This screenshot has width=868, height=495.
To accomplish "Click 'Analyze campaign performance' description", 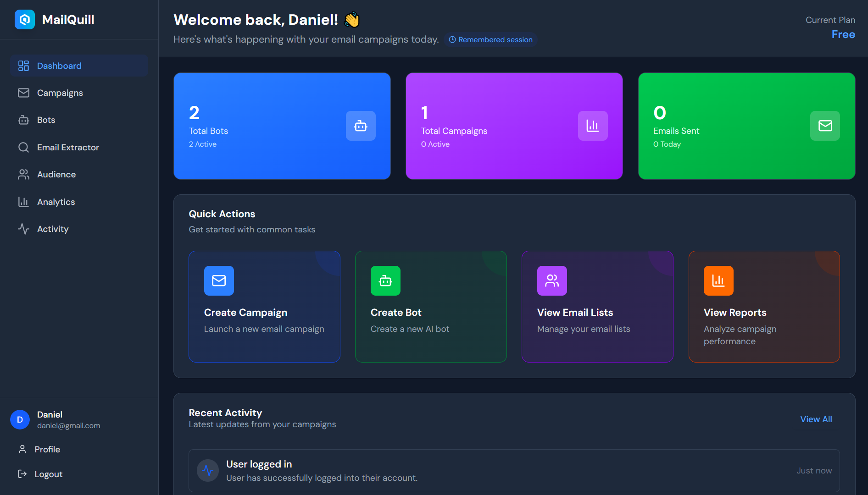I will pyautogui.click(x=740, y=335).
